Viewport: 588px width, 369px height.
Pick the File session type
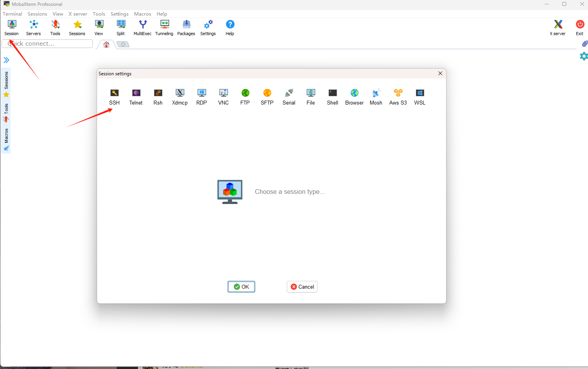click(311, 97)
